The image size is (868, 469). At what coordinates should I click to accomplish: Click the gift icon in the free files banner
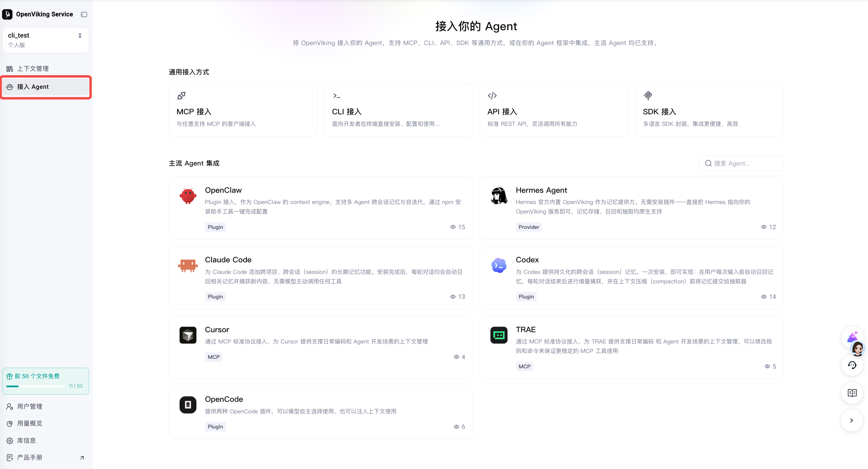click(9, 376)
